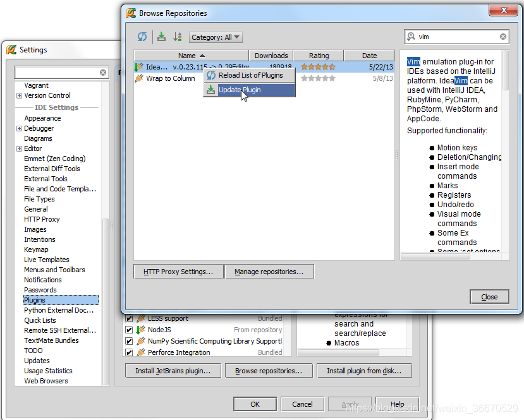Click Install plugin from disk button
Image resolution: width=524 pixels, height=420 pixels.
click(x=364, y=371)
